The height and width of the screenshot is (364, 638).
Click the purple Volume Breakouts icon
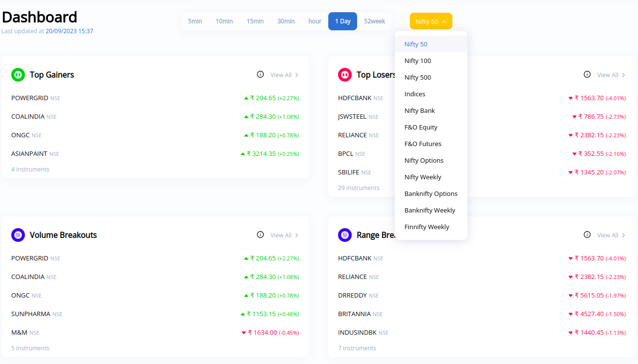click(x=18, y=235)
